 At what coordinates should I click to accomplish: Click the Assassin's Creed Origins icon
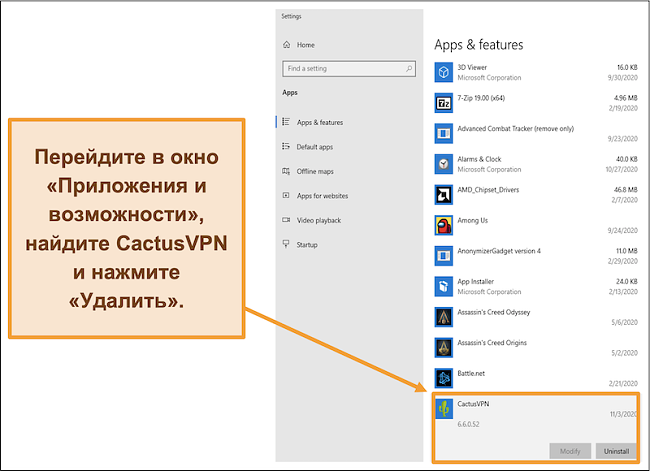[x=444, y=347]
